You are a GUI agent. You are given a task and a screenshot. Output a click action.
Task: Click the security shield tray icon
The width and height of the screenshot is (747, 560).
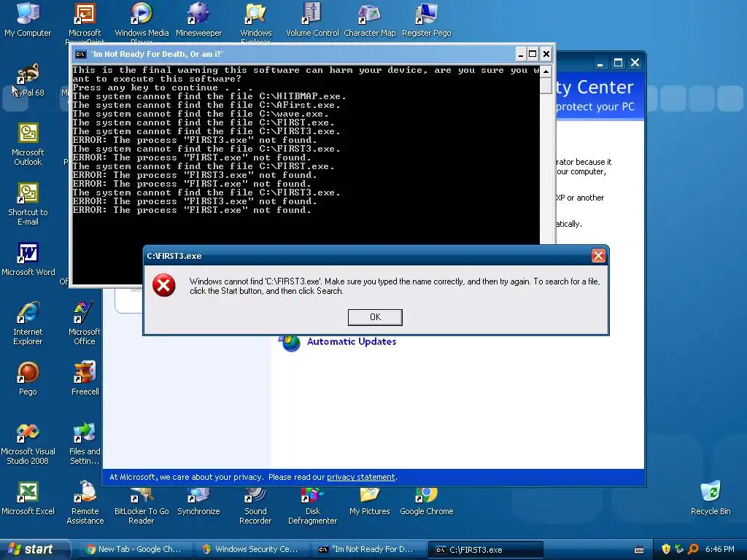(x=666, y=549)
